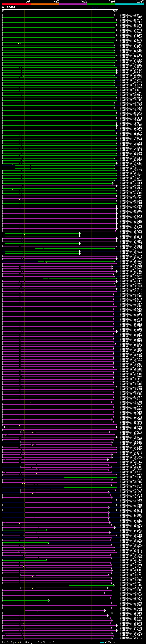
Task: Open hit UniRef100_Q7V3U9
Action: (131, 271)
